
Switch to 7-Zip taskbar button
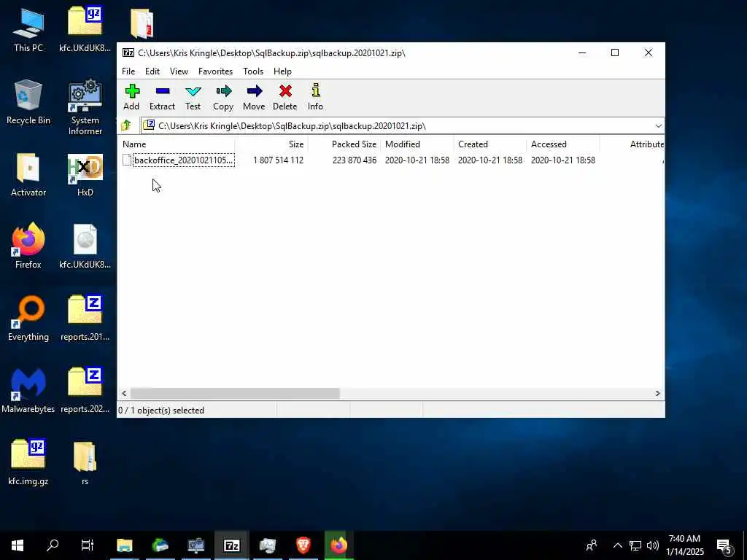tap(231, 545)
